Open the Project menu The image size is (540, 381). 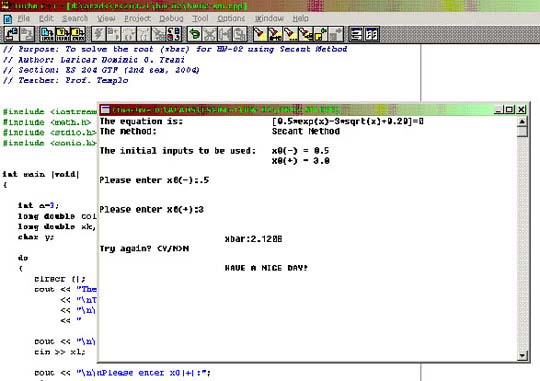click(137, 18)
